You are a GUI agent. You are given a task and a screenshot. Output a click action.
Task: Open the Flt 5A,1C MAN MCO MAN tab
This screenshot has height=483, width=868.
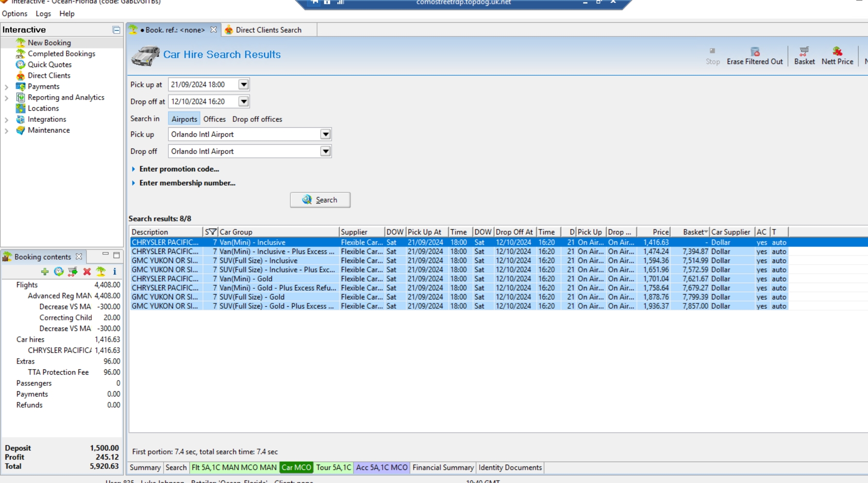(x=234, y=467)
